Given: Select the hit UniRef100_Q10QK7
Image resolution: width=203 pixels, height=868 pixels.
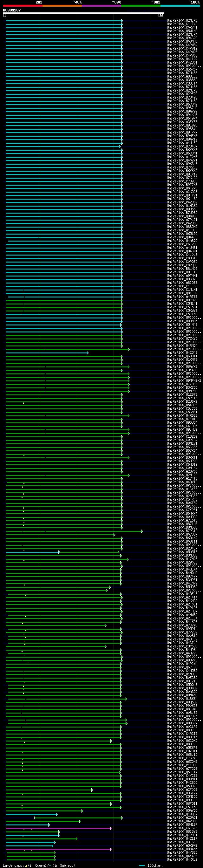Looking at the screenshot, I should tap(182, 814).
